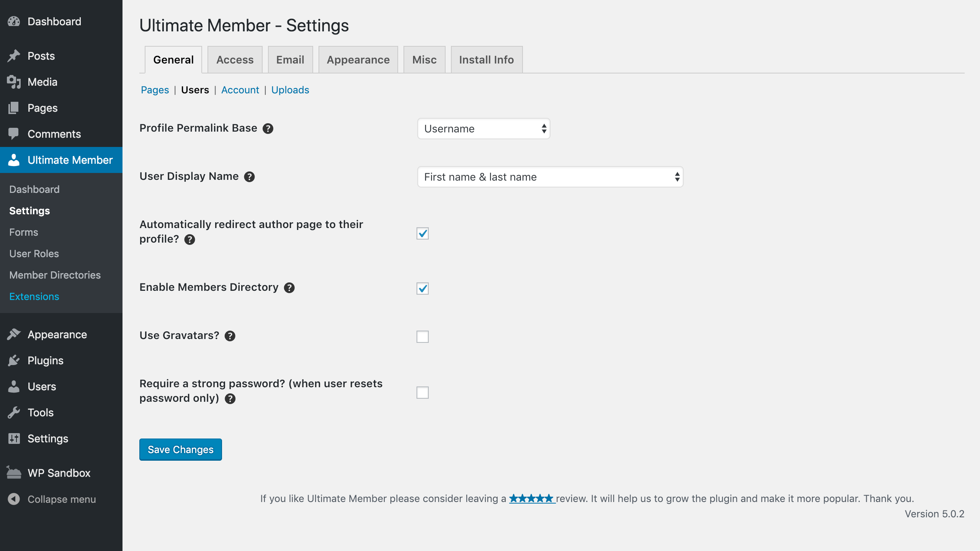The width and height of the screenshot is (980, 551).
Task: Click the Tools wrench icon in sidebar
Action: coord(14,412)
